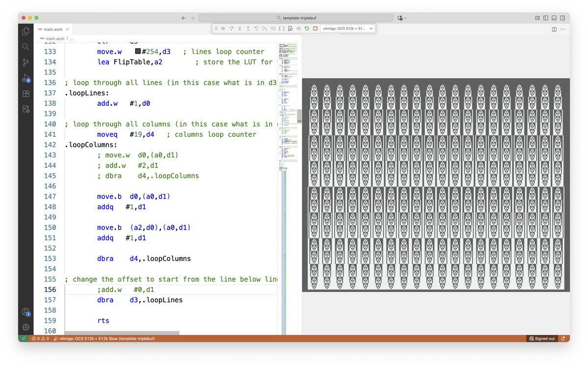Click Signed out in status bar
The width and height of the screenshot is (588, 366).
click(542, 339)
